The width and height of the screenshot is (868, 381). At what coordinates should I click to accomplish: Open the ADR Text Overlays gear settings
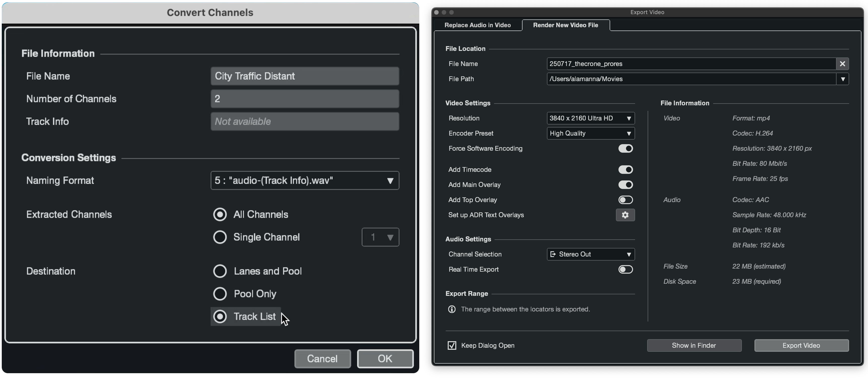pos(625,215)
